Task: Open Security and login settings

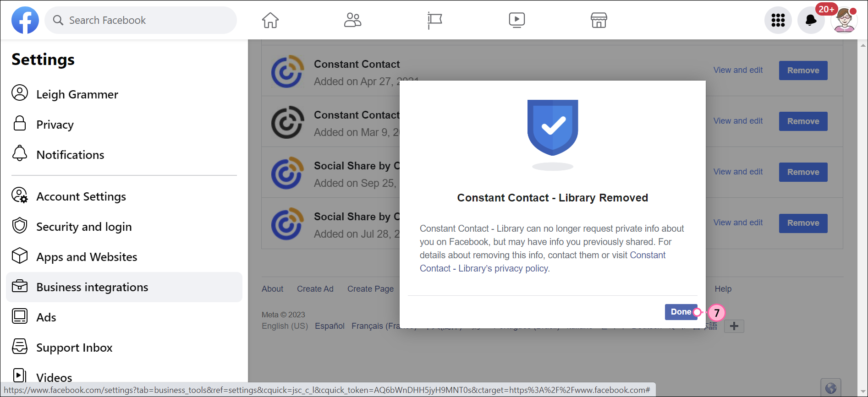Action: (x=124, y=226)
